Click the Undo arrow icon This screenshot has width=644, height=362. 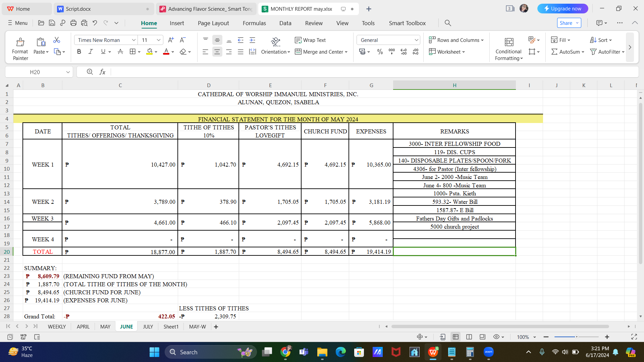pos(95,23)
